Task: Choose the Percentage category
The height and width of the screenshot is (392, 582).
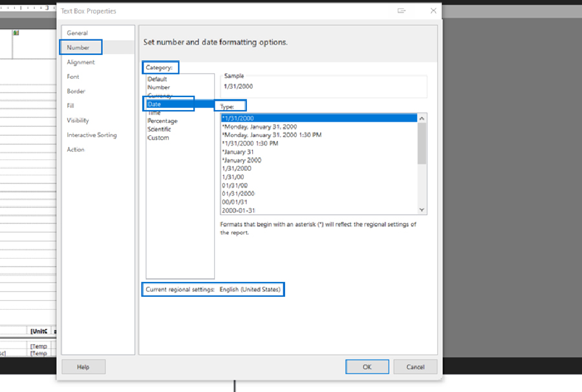Action: click(x=162, y=121)
